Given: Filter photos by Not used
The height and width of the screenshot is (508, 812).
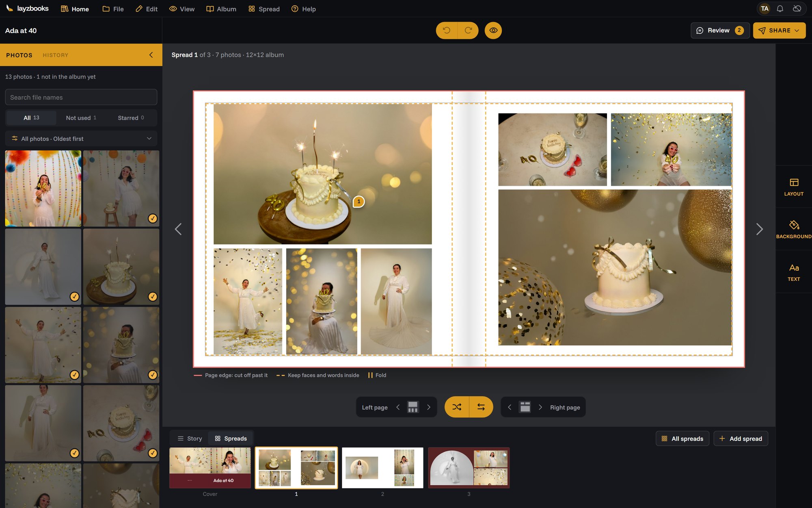Looking at the screenshot, I should 81,118.
